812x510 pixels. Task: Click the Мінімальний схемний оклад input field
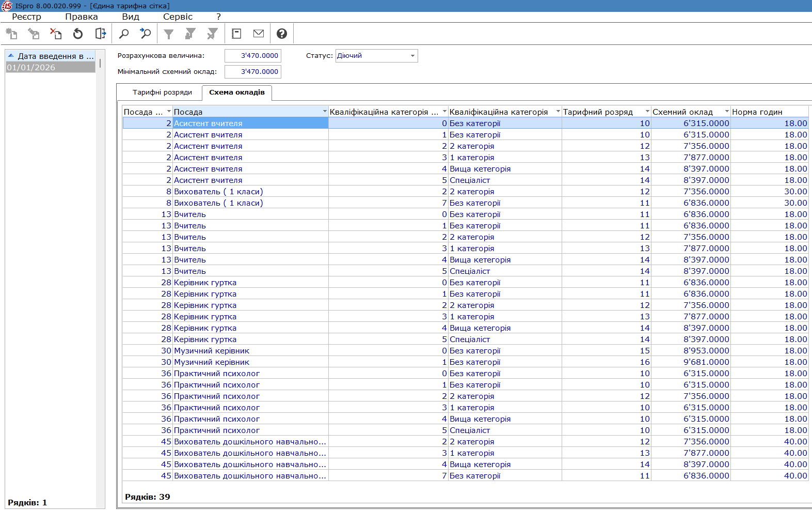(253, 72)
